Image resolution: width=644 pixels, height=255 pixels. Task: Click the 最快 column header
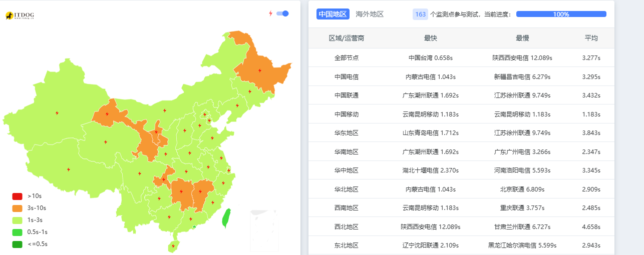(x=430, y=38)
